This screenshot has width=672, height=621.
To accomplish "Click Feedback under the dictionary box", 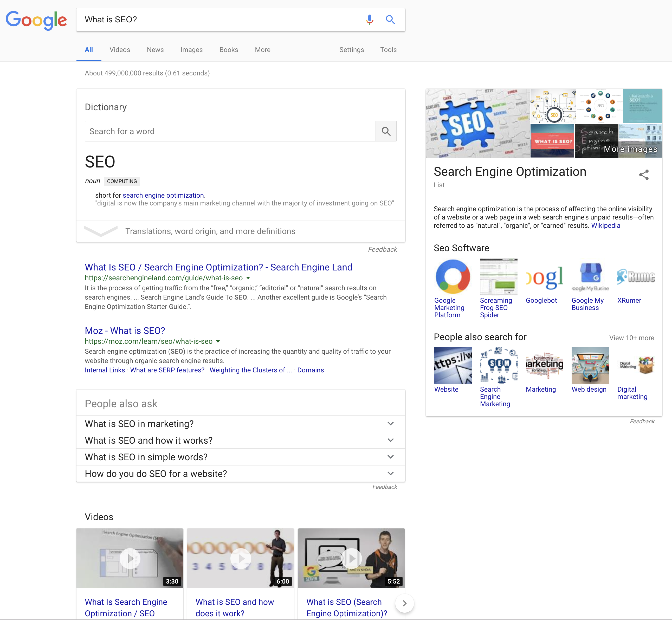I will point(382,249).
